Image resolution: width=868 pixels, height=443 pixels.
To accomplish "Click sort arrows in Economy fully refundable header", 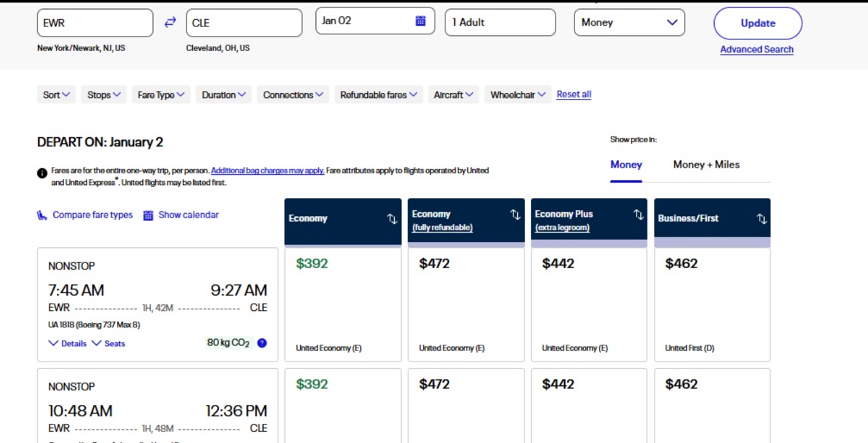I will click(x=515, y=215).
